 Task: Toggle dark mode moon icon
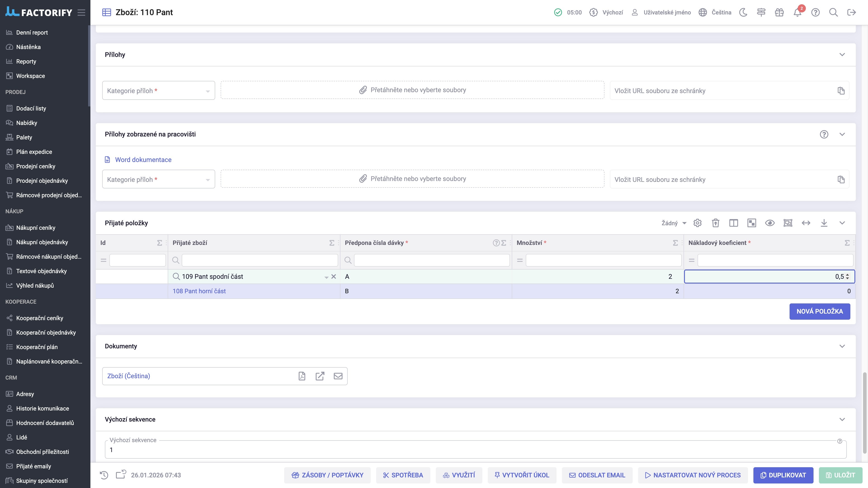click(743, 12)
